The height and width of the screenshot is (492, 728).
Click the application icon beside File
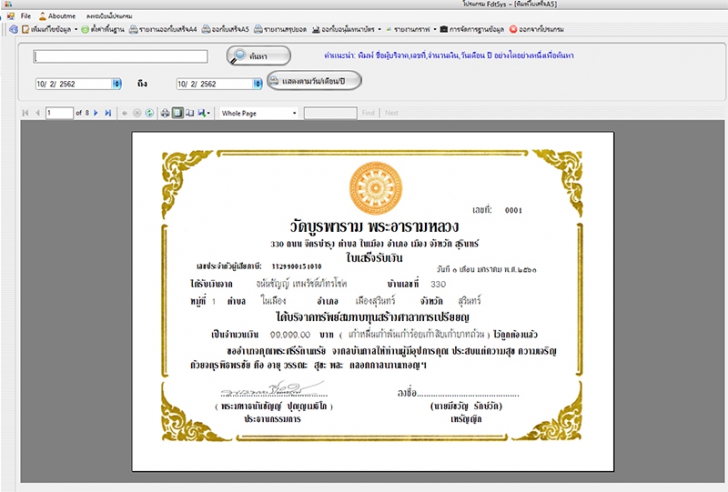(x=11, y=16)
